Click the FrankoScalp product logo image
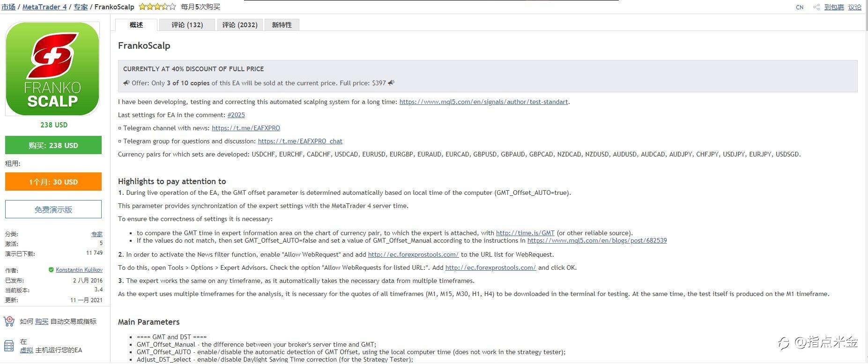Image resolution: width=868 pixels, height=364 pixels. point(52,69)
